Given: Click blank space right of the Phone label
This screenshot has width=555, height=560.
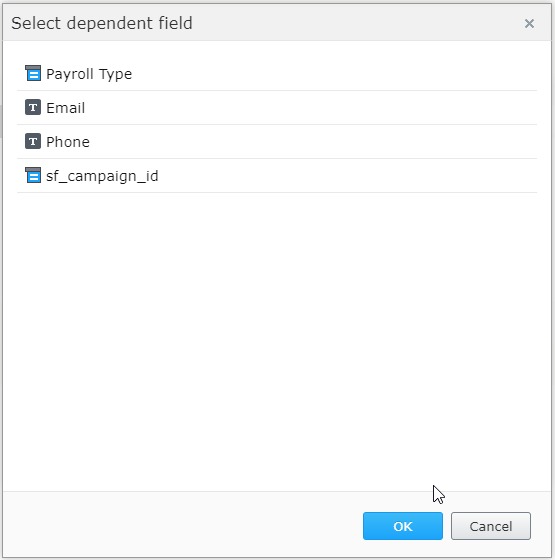Looking at the screenshot, I should (x=313, y=141).
